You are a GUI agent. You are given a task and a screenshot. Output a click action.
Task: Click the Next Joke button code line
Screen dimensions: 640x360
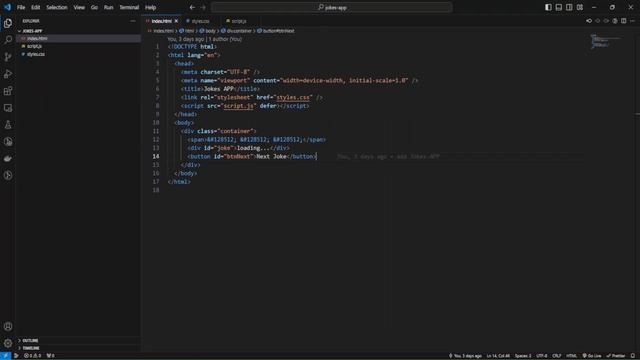point(252,156)
